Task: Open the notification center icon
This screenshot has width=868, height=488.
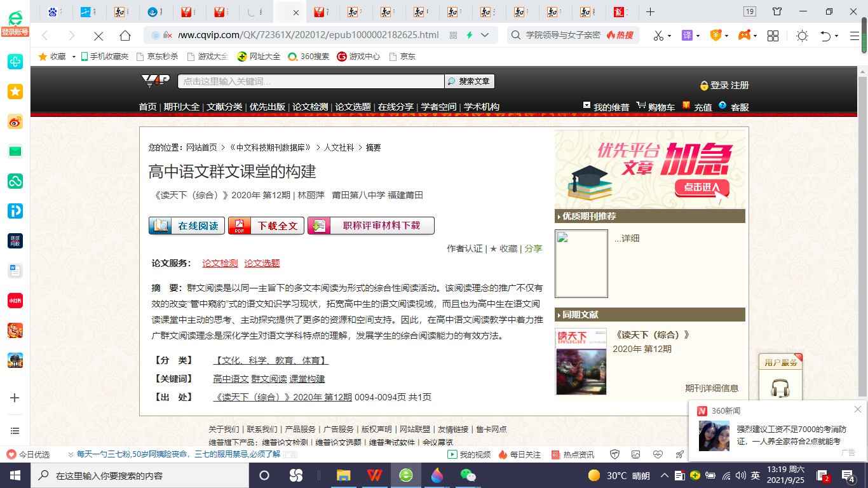Action: pos(848,475)
